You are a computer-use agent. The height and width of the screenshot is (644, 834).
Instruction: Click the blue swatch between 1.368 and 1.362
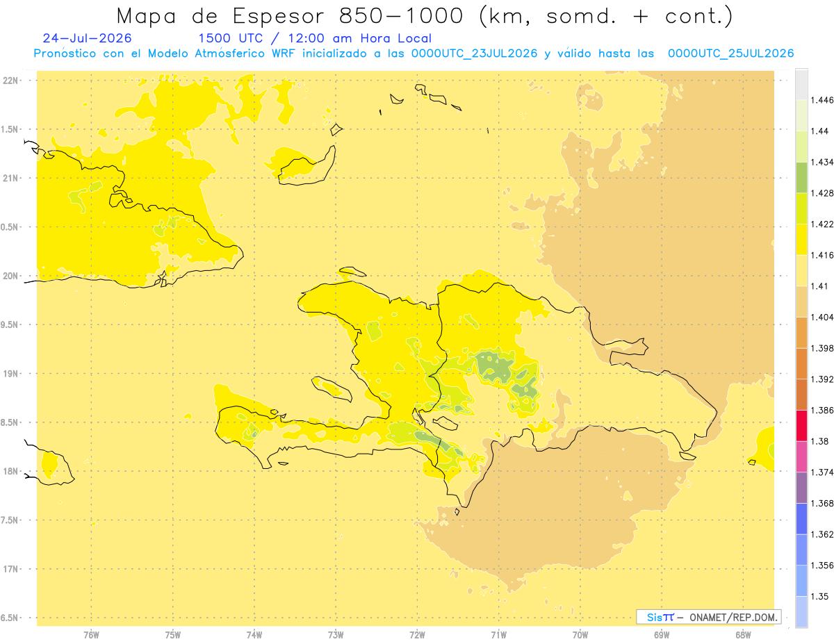click(x=801, y=518)
